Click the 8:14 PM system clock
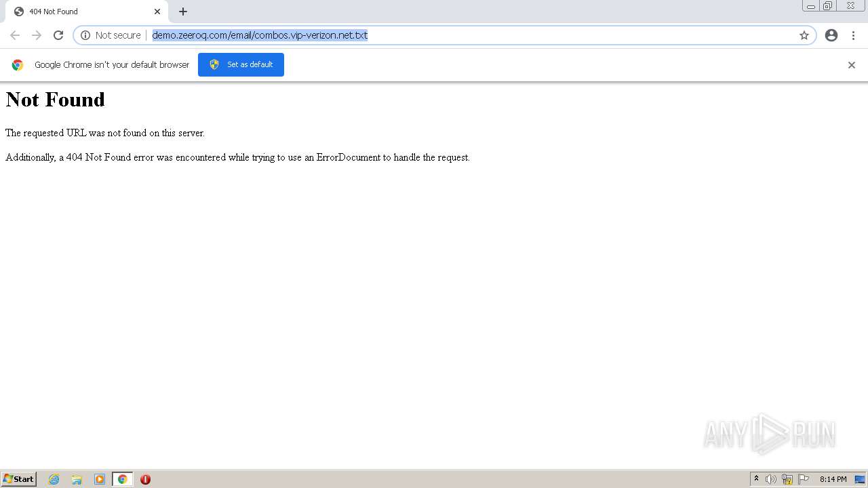868x488 pixels. click(x=833, y=479)
